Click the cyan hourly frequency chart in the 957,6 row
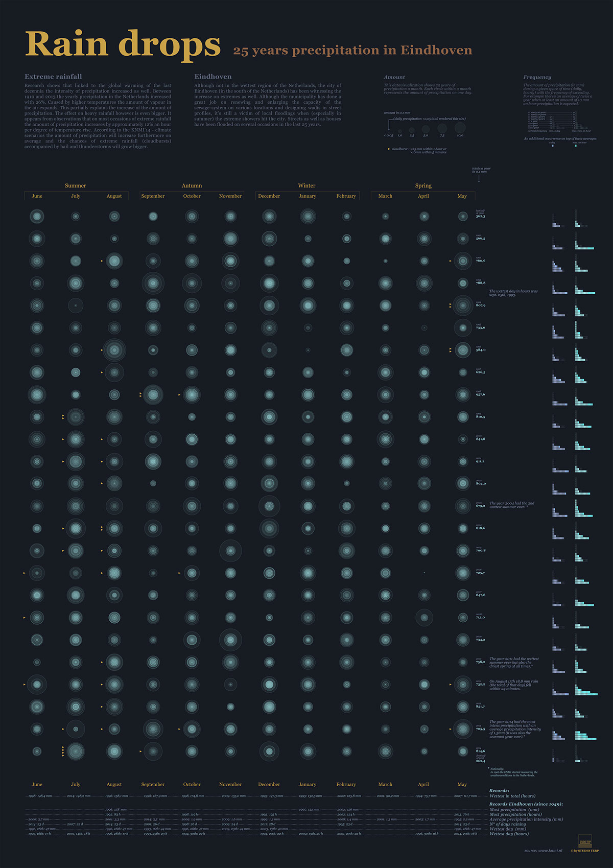 point(584,398)
